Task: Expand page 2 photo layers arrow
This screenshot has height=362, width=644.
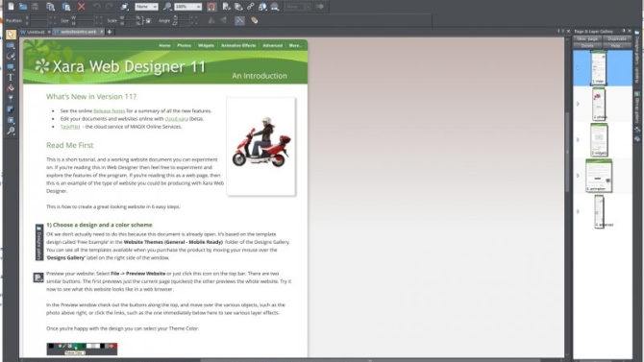Action: 578,104
